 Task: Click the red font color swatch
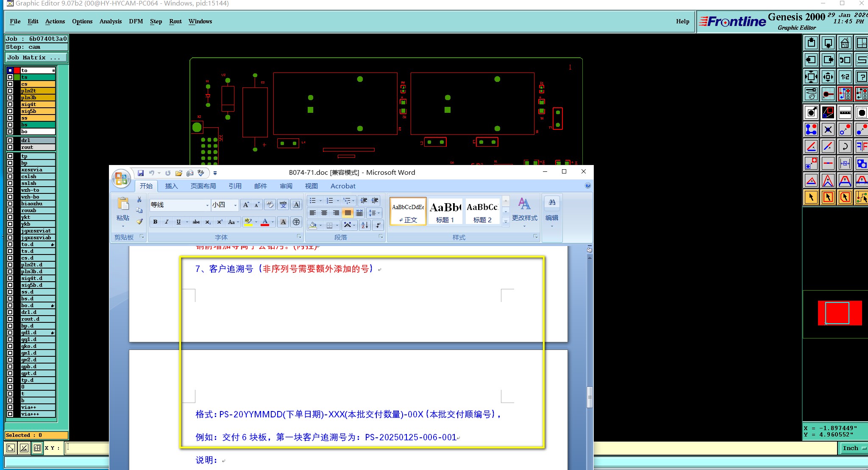pyautogui.click(x=265, y=222)
